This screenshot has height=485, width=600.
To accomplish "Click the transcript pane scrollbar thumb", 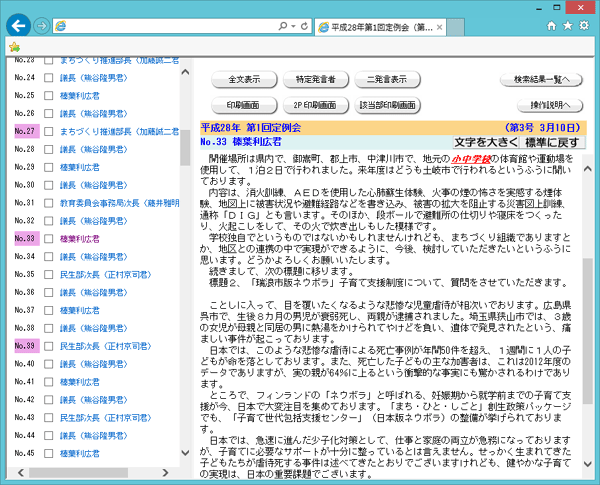I will coord(588,330).
